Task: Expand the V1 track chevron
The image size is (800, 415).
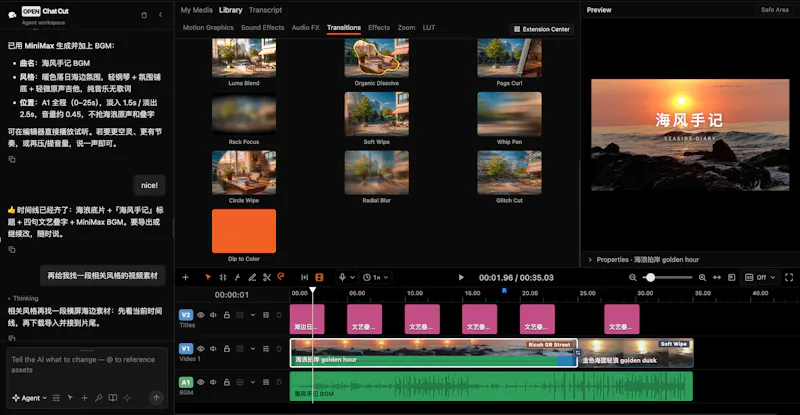Action: tap(253, 349)
